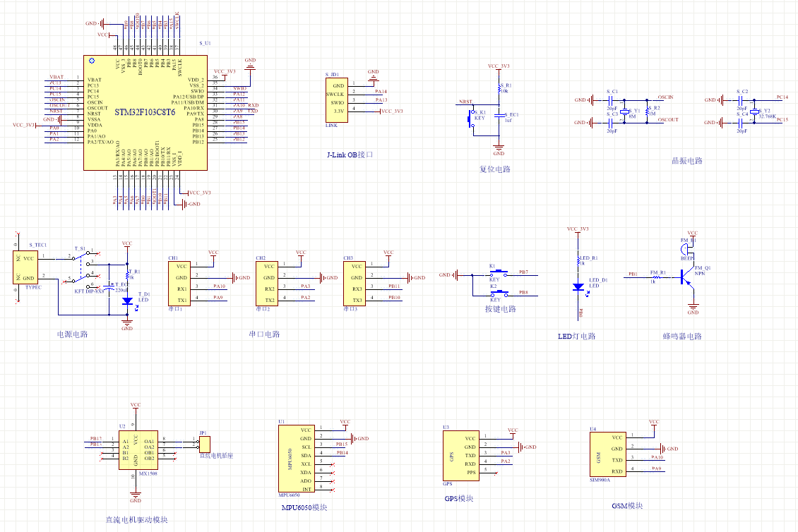
Task: Click the OSCOUT net label in crystal circuit
Action: [668, 120]
